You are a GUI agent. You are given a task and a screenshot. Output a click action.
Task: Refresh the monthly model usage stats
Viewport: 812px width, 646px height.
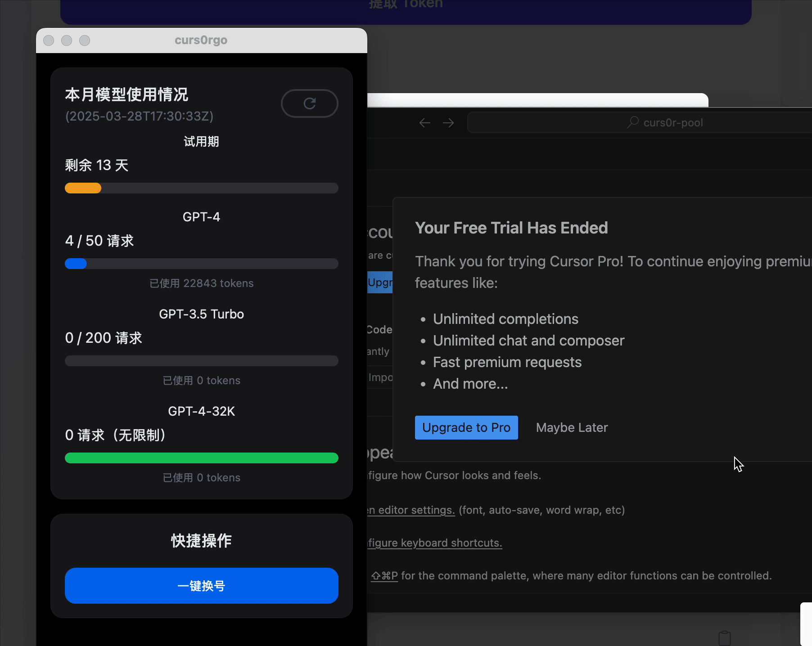[310, 103]
